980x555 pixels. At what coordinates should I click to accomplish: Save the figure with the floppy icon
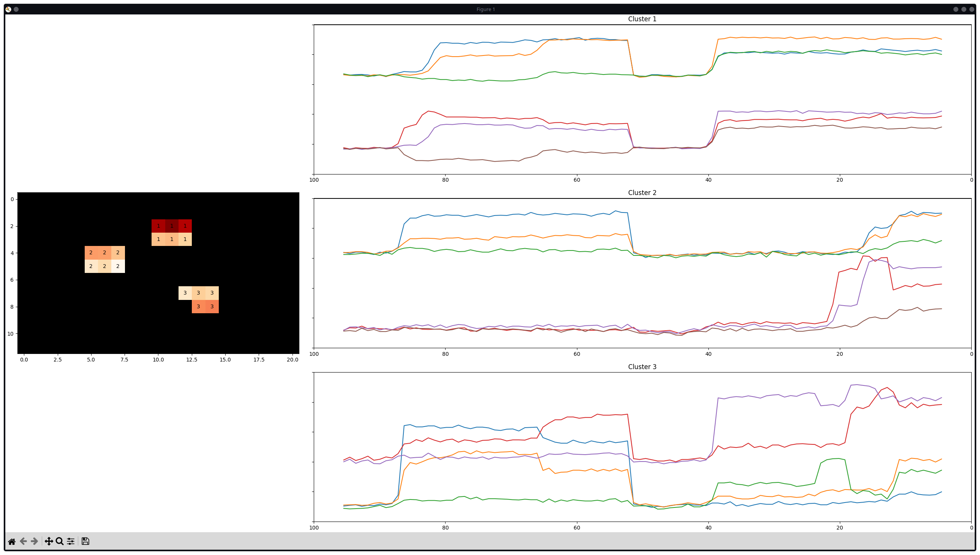pyautogui.click(x=85, y=541)
